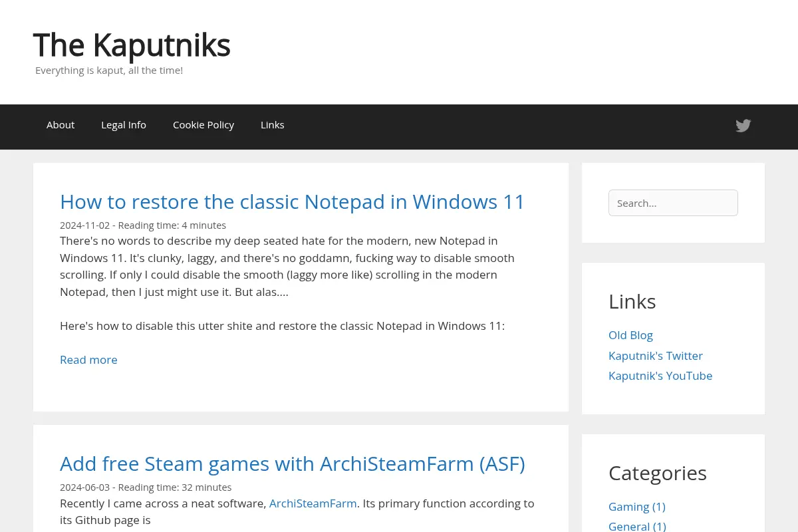The height and width of the screenshot is (532, 798).
Task: Visit the Old Blog link
Action: coord(630,335)
